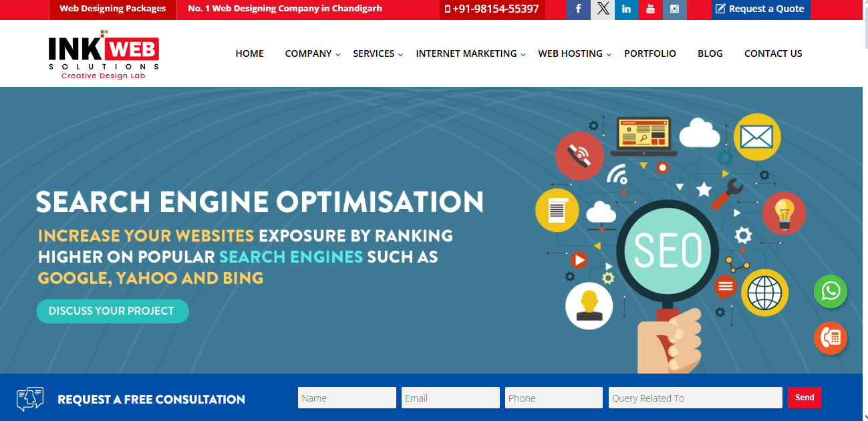Open the Facebook social icon

[578, 9]
